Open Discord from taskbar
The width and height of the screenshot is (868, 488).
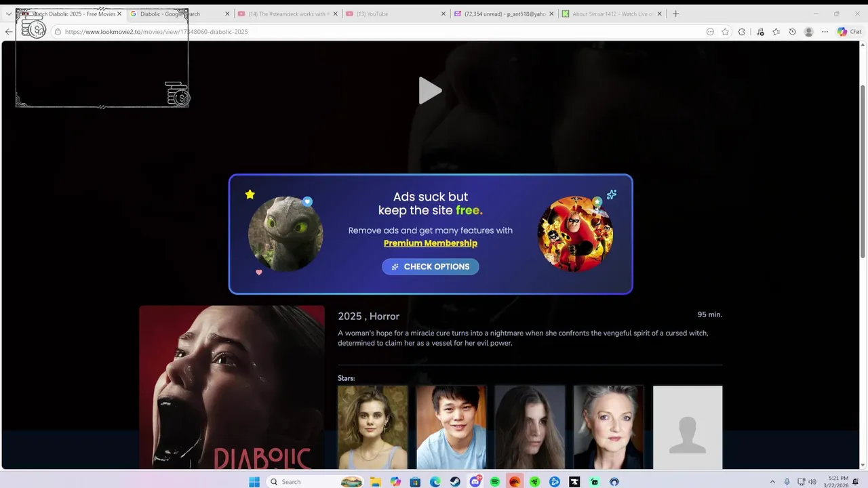pyautogui.click(x=475, y=482)
